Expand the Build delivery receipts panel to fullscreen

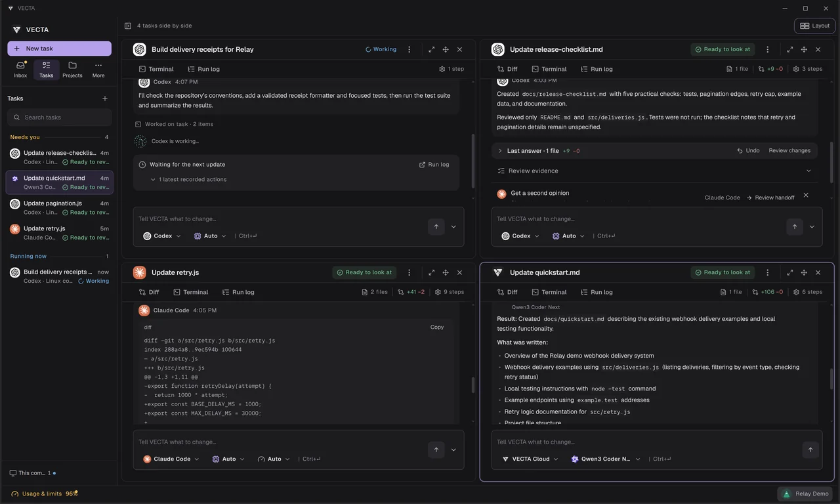[x=432, y=49]
